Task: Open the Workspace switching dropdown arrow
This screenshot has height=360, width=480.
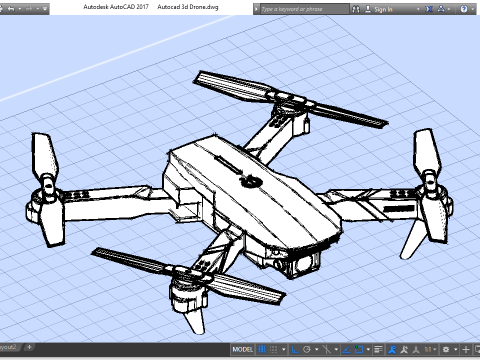Action: [x=455, y=349]
